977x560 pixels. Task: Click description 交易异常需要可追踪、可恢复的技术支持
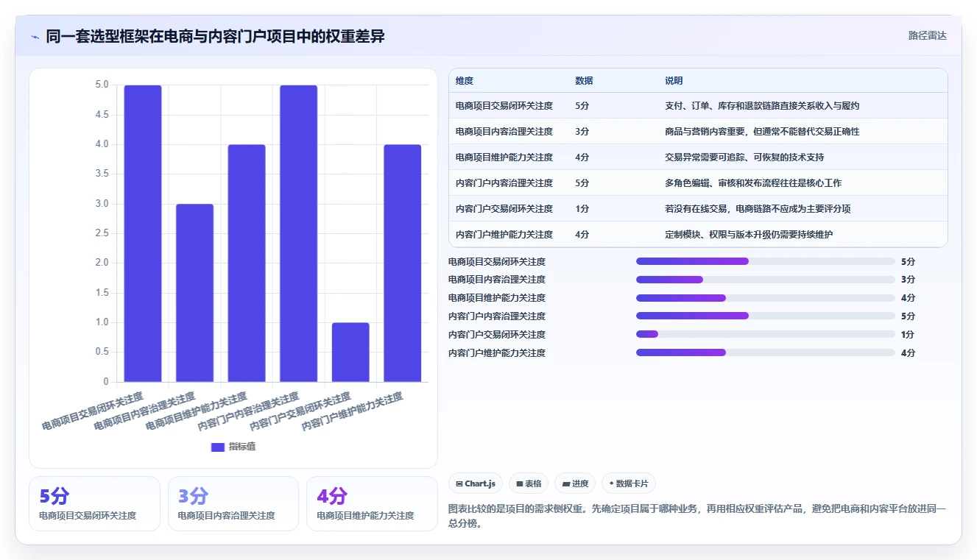point(744,157)
